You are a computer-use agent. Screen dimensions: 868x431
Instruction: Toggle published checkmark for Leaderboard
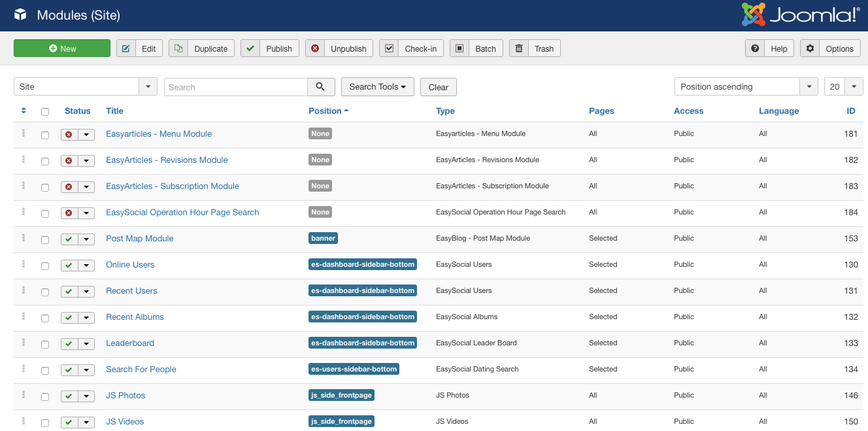tap(69, 344)
